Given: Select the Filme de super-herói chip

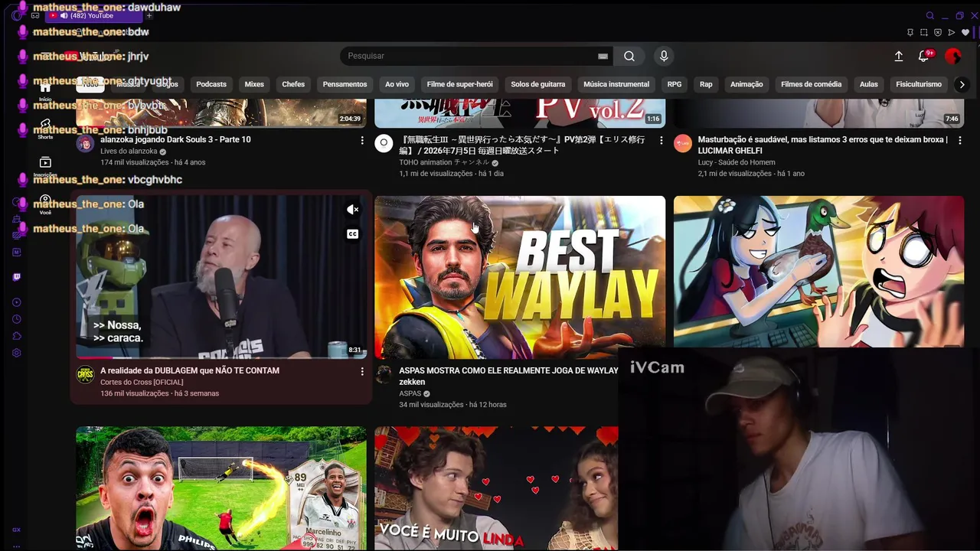Looking at the screenshot, I should click(x=459, y=84).
